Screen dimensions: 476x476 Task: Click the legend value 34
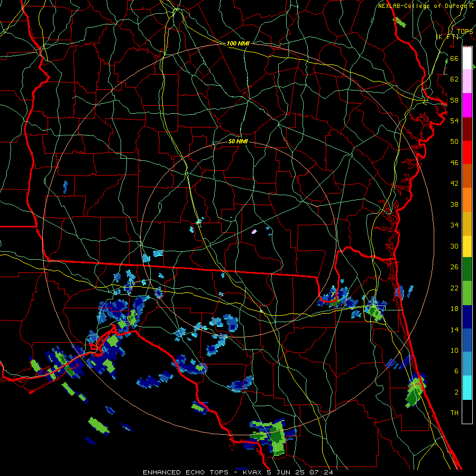pyautogui.click(x=454, y=225)
